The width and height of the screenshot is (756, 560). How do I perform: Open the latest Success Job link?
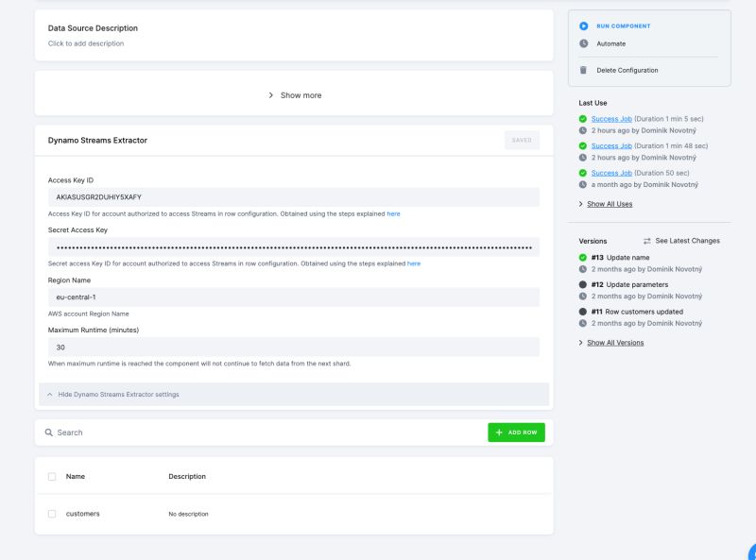pyautogui.click(x=612, y=118)
